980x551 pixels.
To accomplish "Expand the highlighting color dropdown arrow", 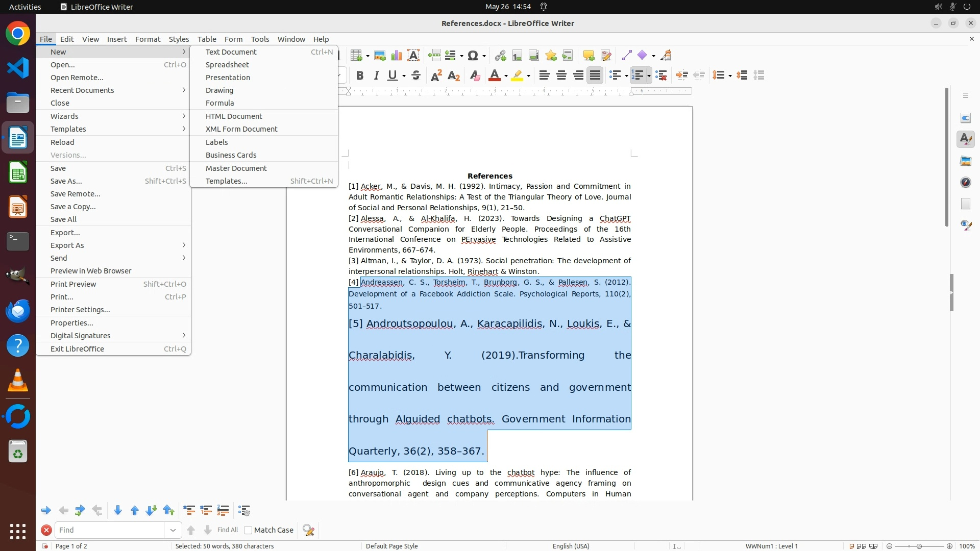I will 528,76.
